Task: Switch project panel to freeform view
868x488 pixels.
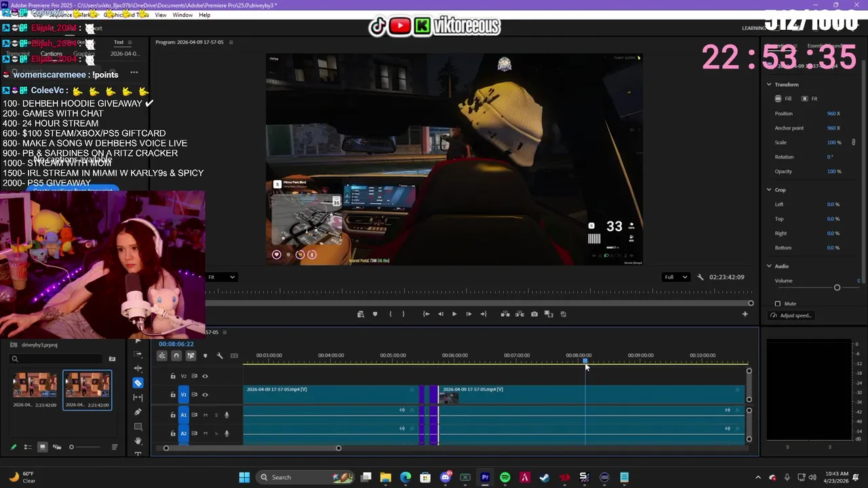Action: pyautogui.click(x=57, y=447)
